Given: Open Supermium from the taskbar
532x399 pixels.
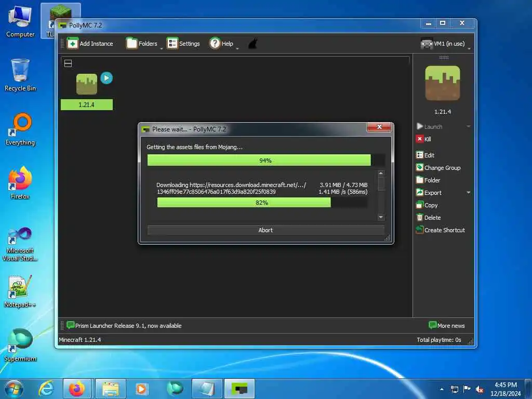Looking at the screenshot, I should click(x=175, y=389).
